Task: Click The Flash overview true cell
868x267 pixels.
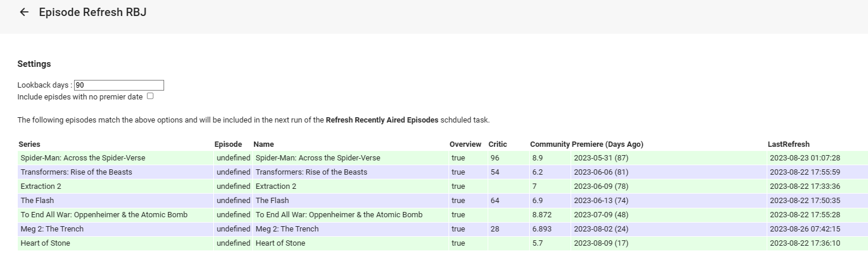Action: click(x=468, y=201)
